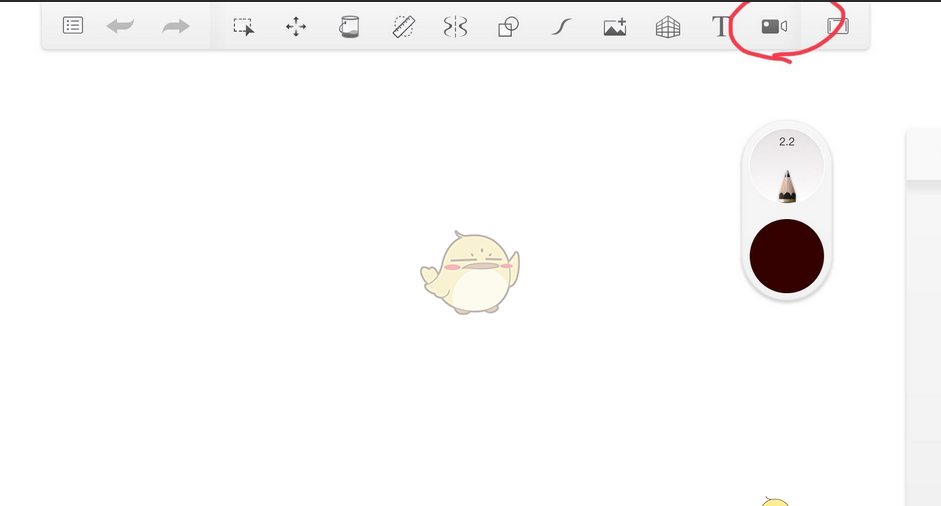The height and width of the screenshot is (506, 941).
Task: Toggle full screen UI icon
Action: tap(838, 26)
